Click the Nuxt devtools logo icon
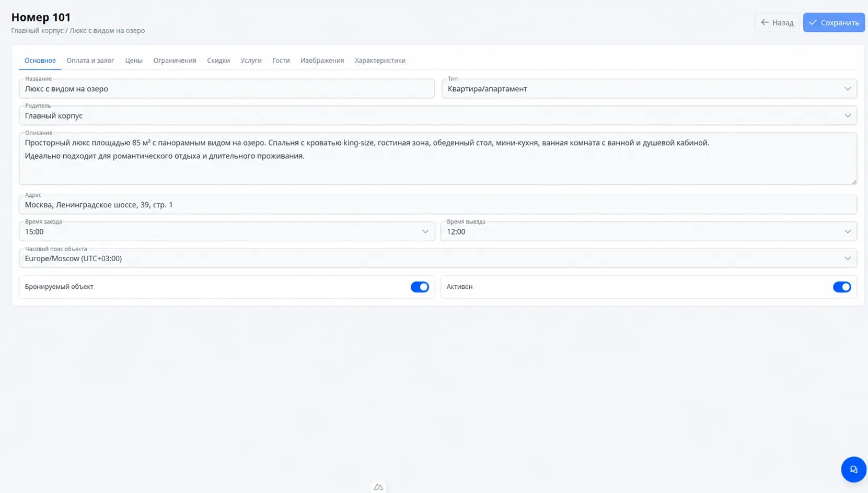 [x=378, y=487]
